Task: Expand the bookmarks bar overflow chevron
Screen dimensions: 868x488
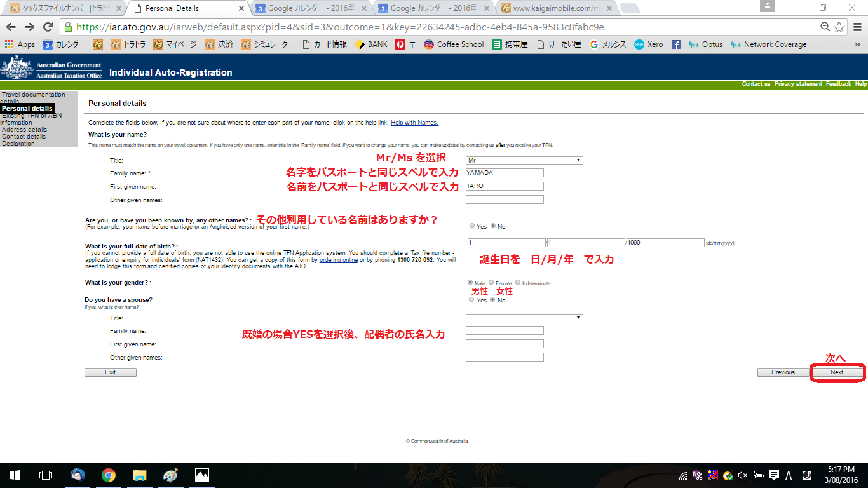Action: click(857, 44)
